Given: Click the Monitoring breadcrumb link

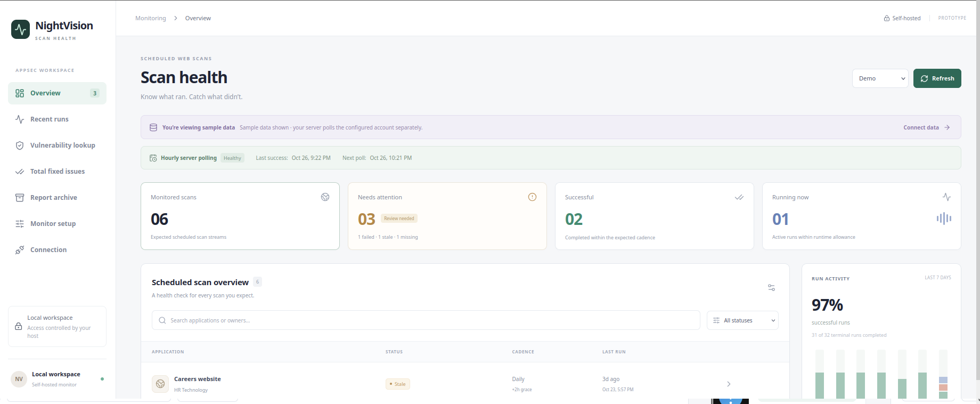Looking at the screenshot, I should coord(151,18).
